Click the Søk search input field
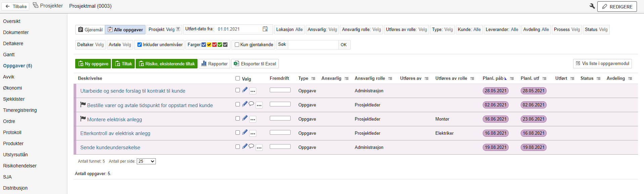 [x=313, y=45]
